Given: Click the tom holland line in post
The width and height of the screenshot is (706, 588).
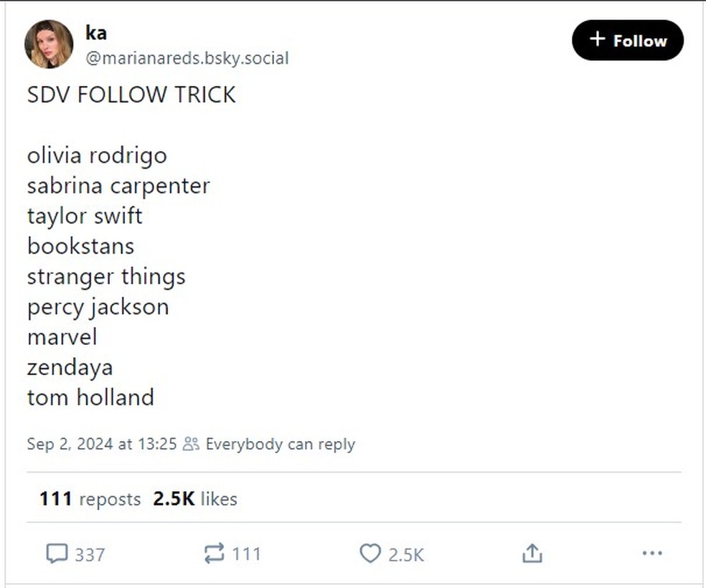Looking at the screenshot, I should click(90, 397).
